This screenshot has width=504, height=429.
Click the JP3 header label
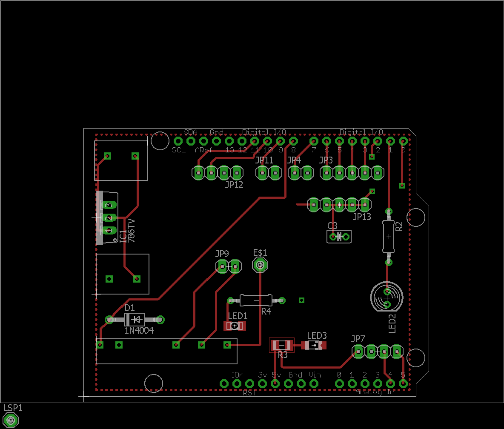(326, 160)
